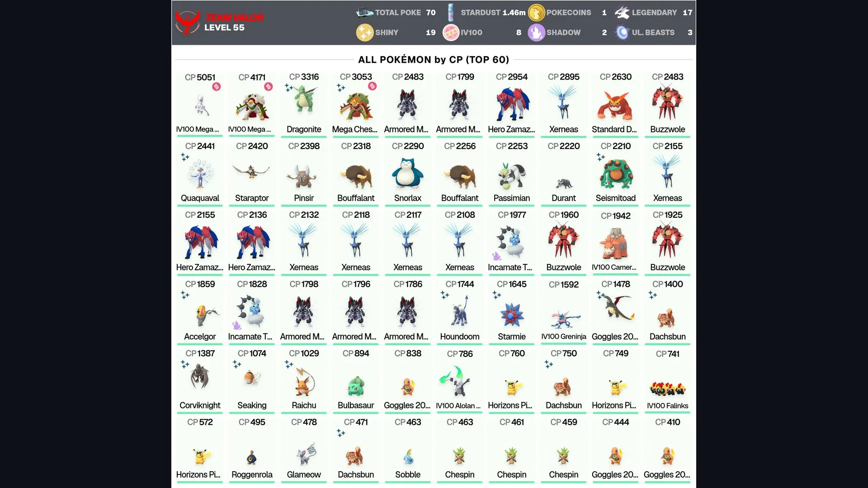Viewport: 868px width, 488px height.
Task: Open the Standard D... CP 2630 card
Action: [x=616, y=104]
